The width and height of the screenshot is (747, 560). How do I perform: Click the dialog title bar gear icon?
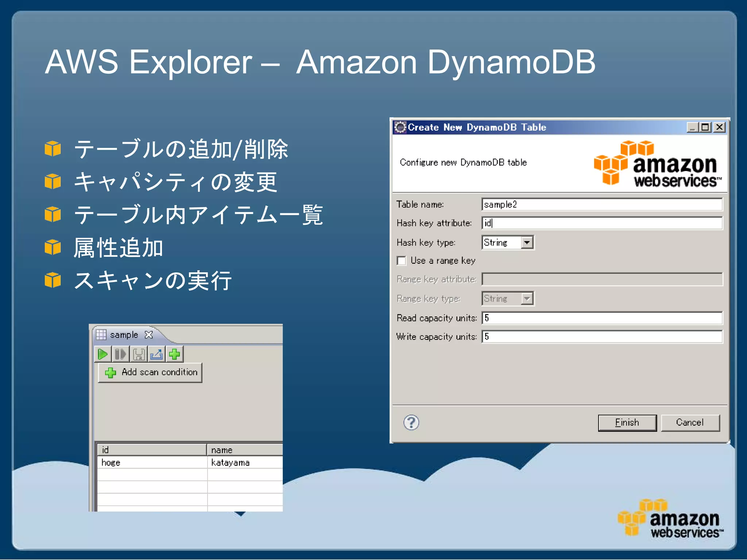(x=400, y=127)
